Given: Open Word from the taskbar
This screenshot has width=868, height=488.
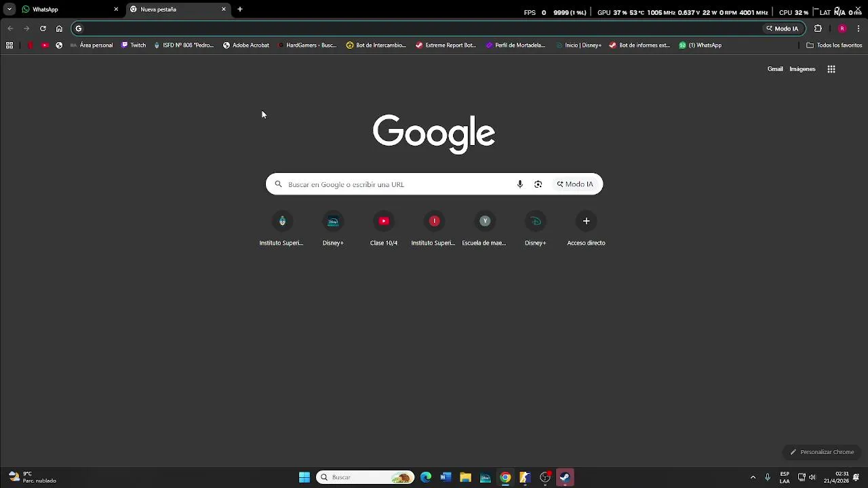Looking at the screenshot, I should click(x=446, y=477).
